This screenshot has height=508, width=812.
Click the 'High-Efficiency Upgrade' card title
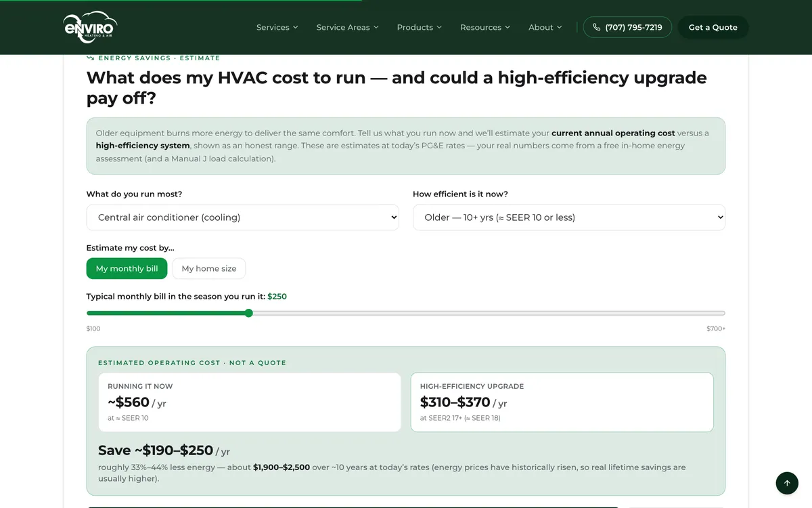point(472,386)
